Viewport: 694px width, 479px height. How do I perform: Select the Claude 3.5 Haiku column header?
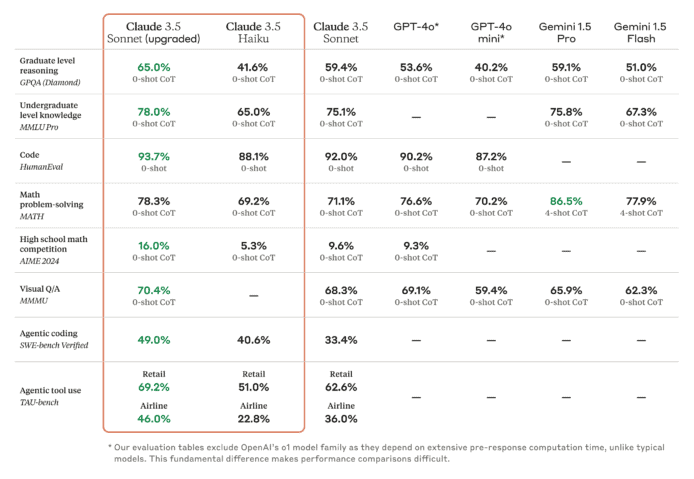(x=253, y=33)
